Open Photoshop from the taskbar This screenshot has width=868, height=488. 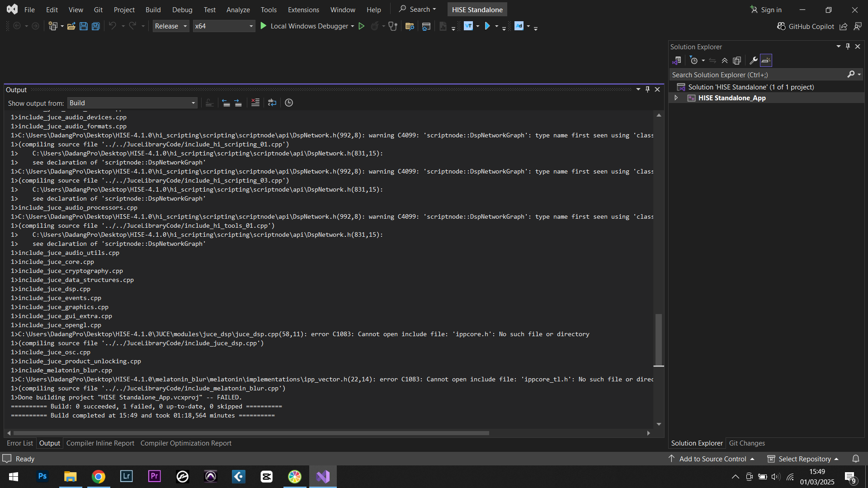click(x=42, y=476)
